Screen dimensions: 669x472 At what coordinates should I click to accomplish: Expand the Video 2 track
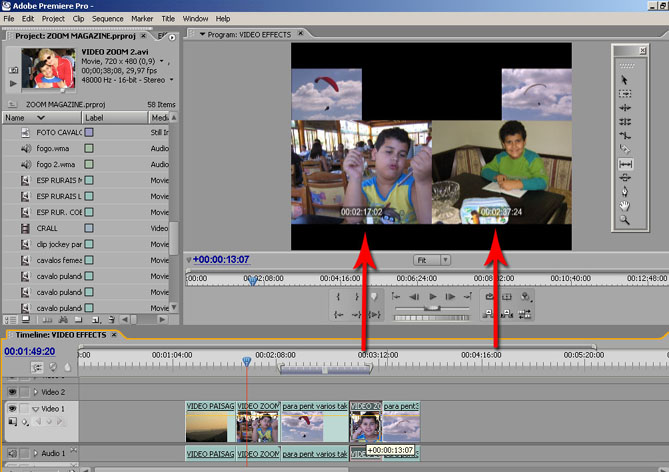[x=35, y=392]
